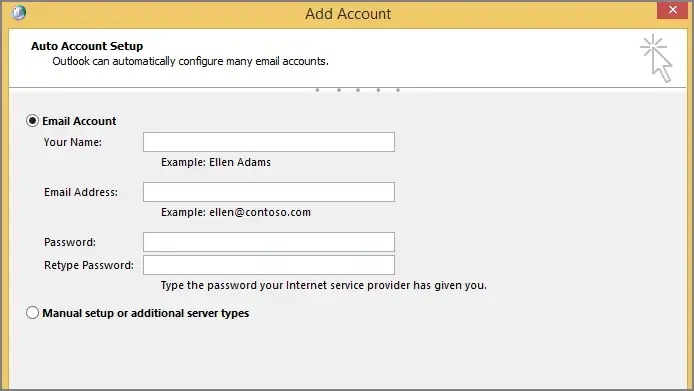Click the 'Example: ellen@contoso.com' hint
This screenshot has height=391, width=694.
click(235, 213)
